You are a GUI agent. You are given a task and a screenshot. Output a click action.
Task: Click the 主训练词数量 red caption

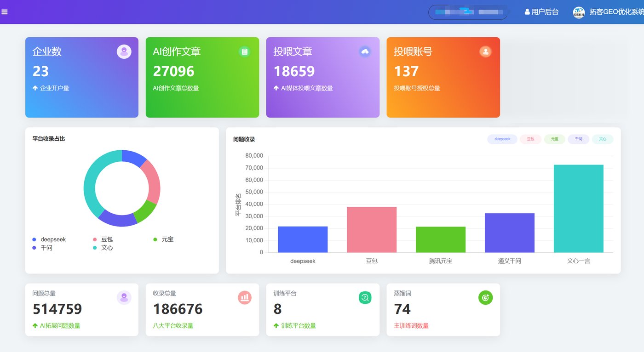(x=411, y=326)
